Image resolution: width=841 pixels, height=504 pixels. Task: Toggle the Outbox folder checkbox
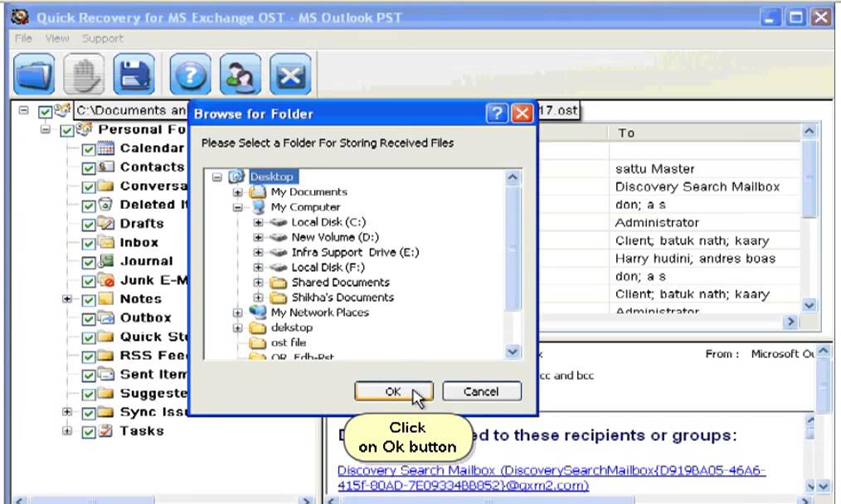point(89,318)
